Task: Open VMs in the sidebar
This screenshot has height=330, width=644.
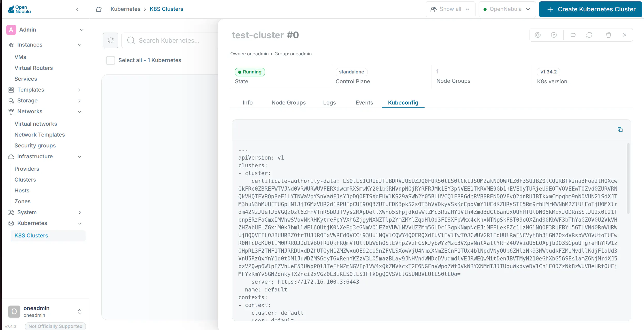Action: 20,57
